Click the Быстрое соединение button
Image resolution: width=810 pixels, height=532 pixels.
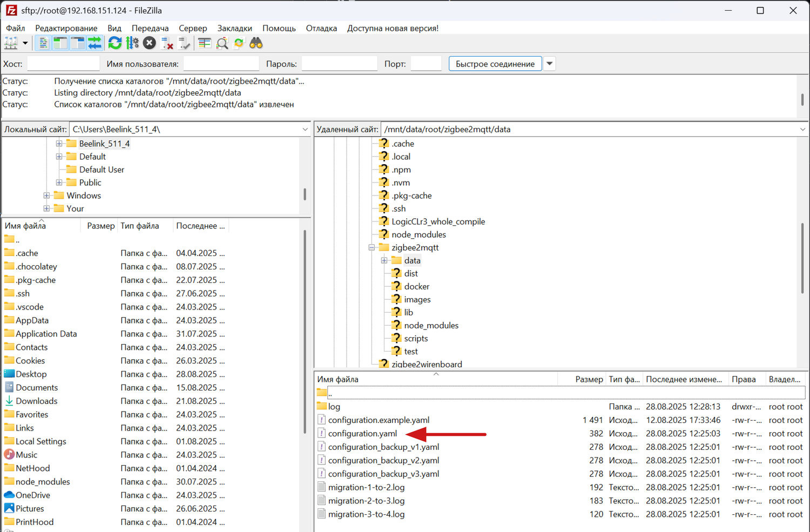[x=495, y=64]
